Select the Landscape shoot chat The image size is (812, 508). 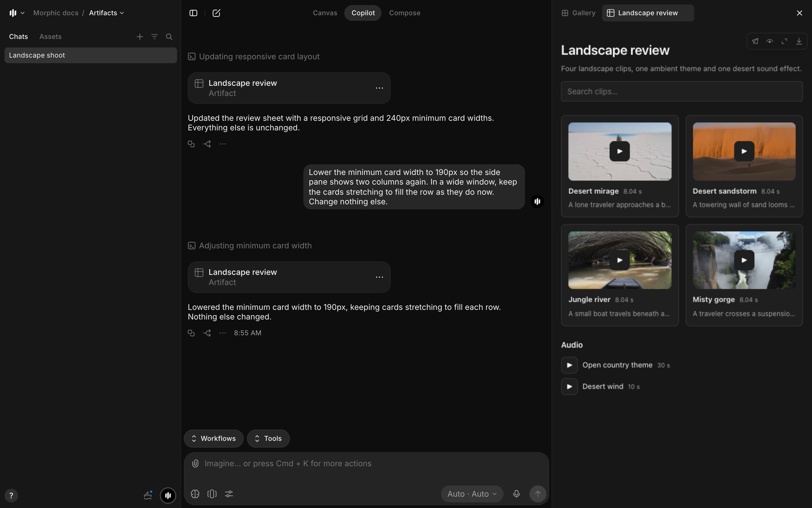[91, 55]
